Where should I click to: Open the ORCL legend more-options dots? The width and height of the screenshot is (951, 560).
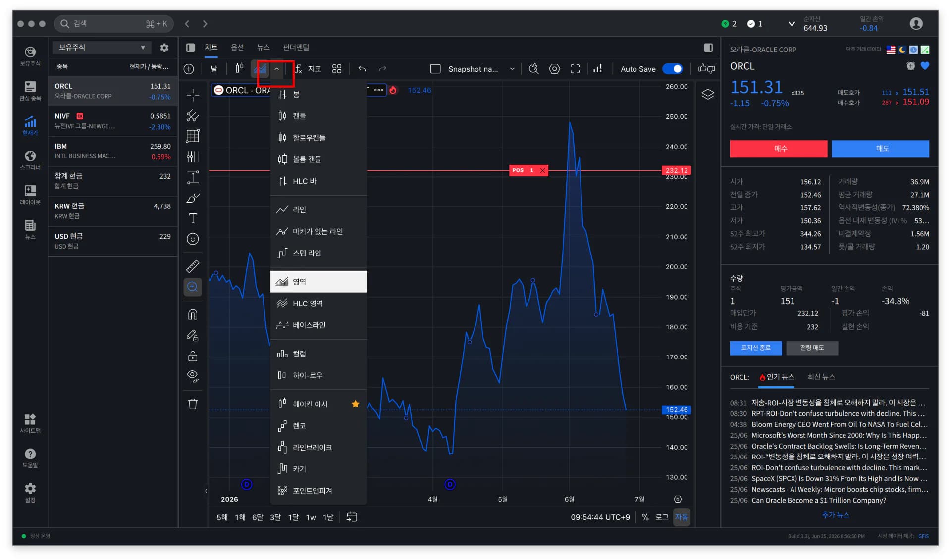(x=379, y=90)
